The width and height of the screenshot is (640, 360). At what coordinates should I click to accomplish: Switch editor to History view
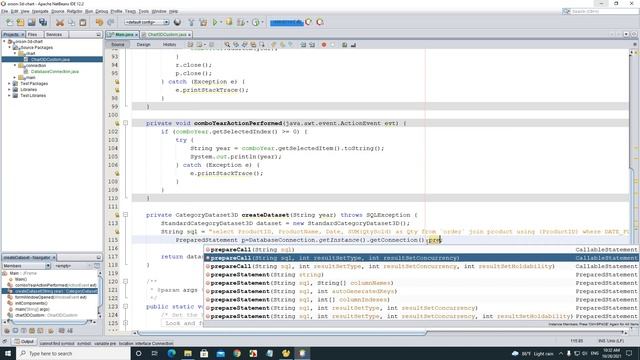(169, 44)
